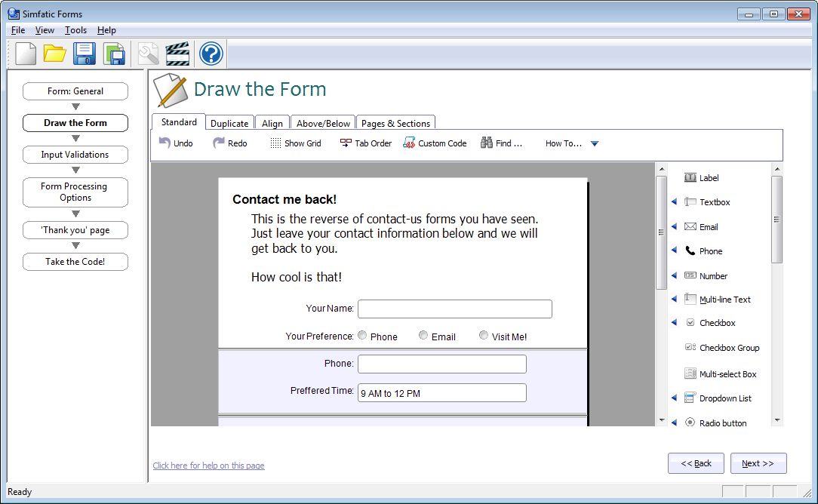Click the form canvas scrollbar up arrow

(662, 169)
